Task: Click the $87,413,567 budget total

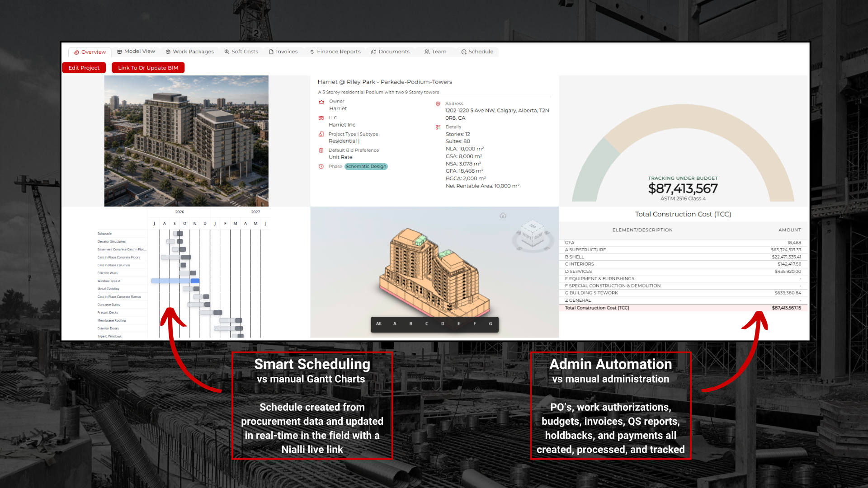Action: 683,188
